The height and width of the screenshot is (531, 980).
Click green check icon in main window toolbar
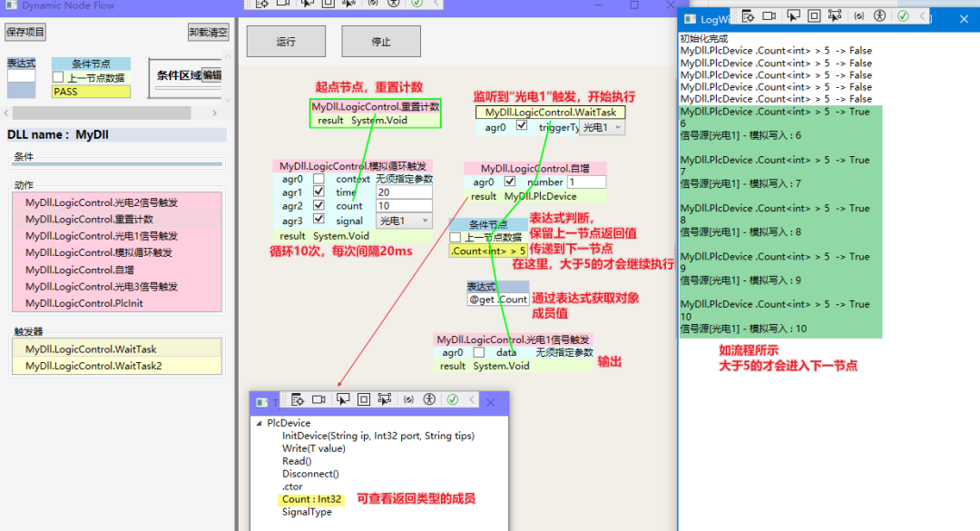pyautogui.click(x=416, y=3)
